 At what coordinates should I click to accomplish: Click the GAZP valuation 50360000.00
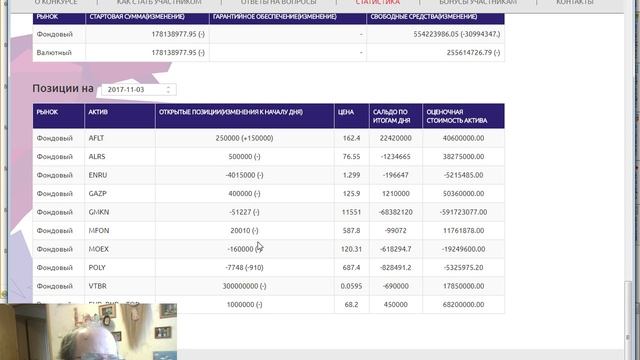click(x=463, y=193)
